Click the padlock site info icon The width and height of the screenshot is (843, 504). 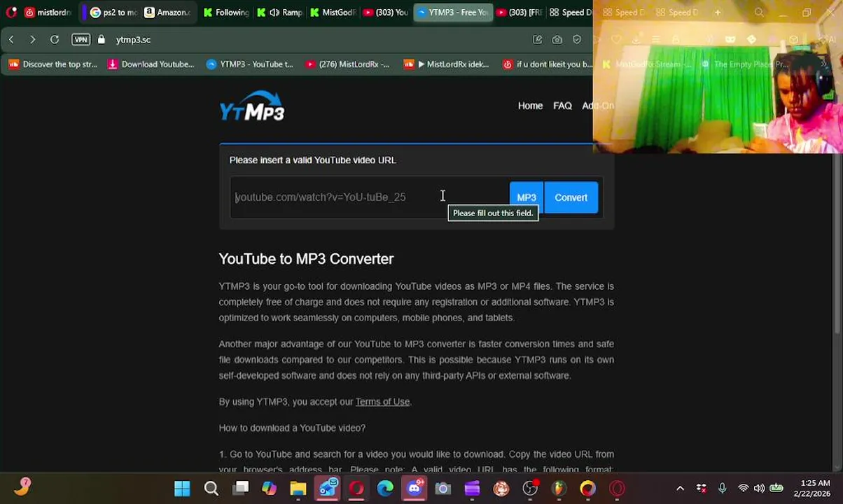(102, 40)
